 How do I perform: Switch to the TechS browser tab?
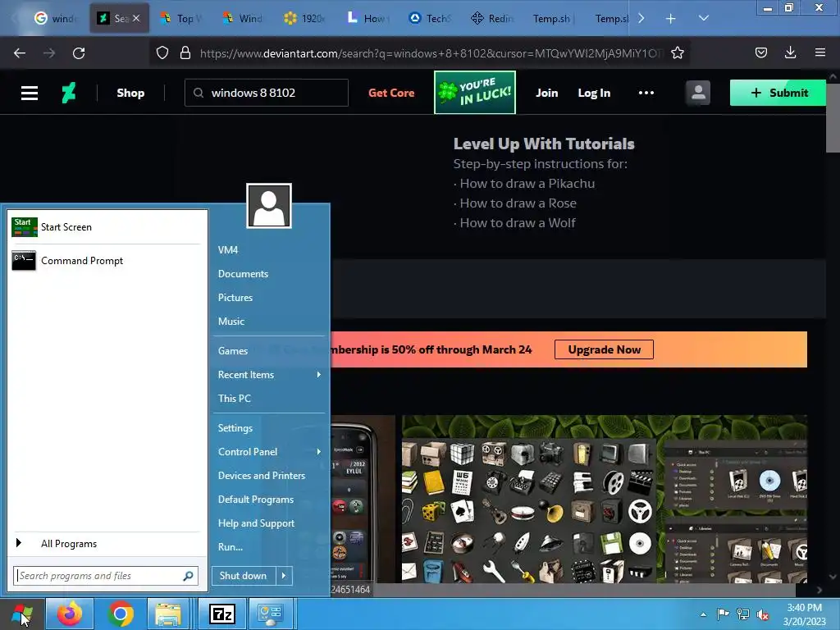pos(430,18)
